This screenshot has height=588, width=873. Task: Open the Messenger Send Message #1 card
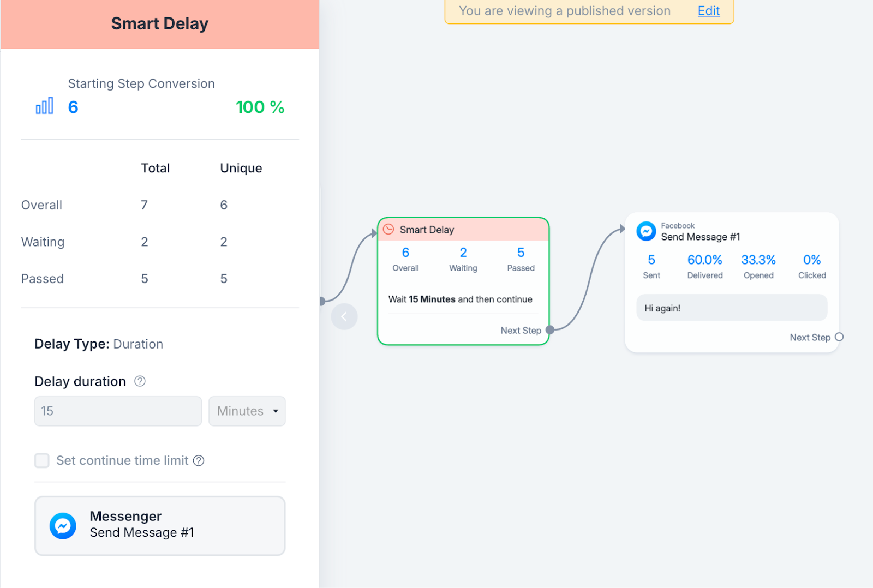pyautogui.click(x=160, y=526)
